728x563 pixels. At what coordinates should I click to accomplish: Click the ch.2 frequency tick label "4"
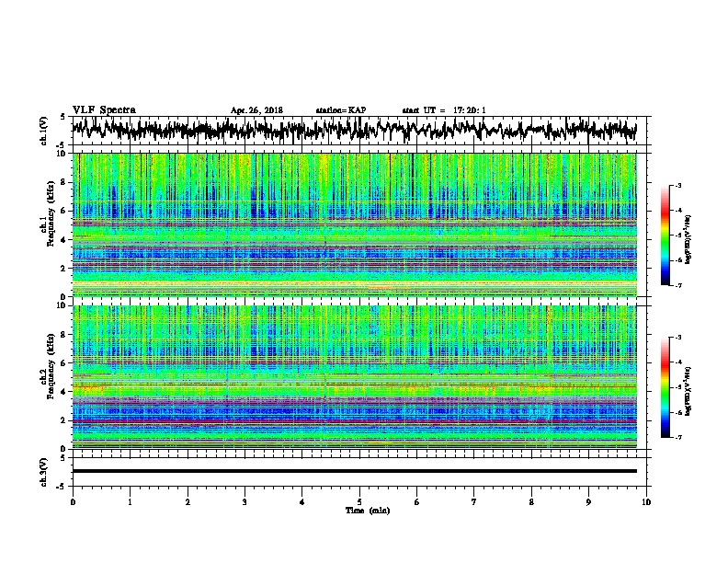(64, 392)
